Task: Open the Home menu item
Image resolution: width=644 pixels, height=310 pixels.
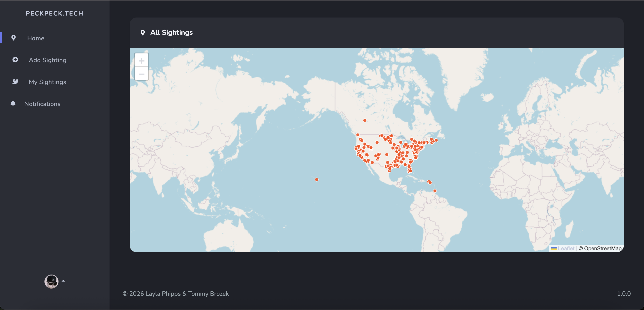Action: coord(36,38)
